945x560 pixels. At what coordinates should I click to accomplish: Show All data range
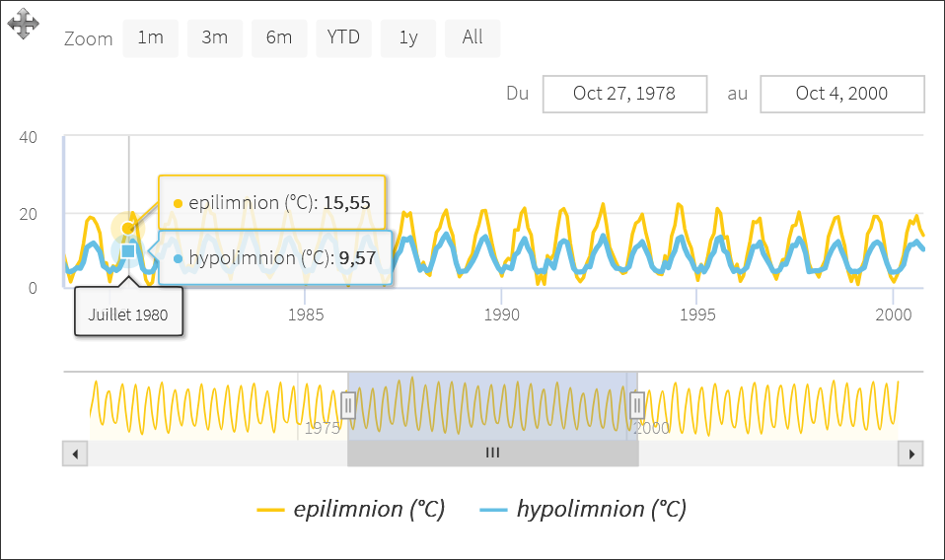[x=472, y=38]
